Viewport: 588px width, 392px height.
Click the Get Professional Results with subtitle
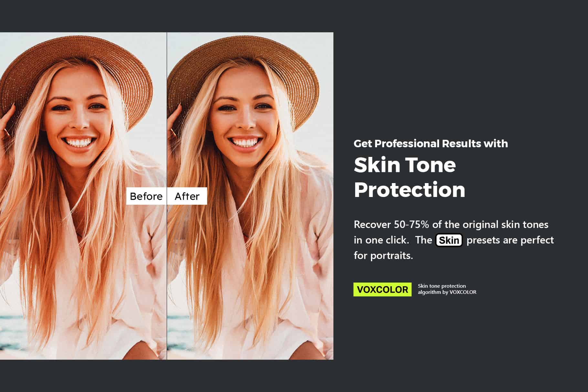(431, 143)
